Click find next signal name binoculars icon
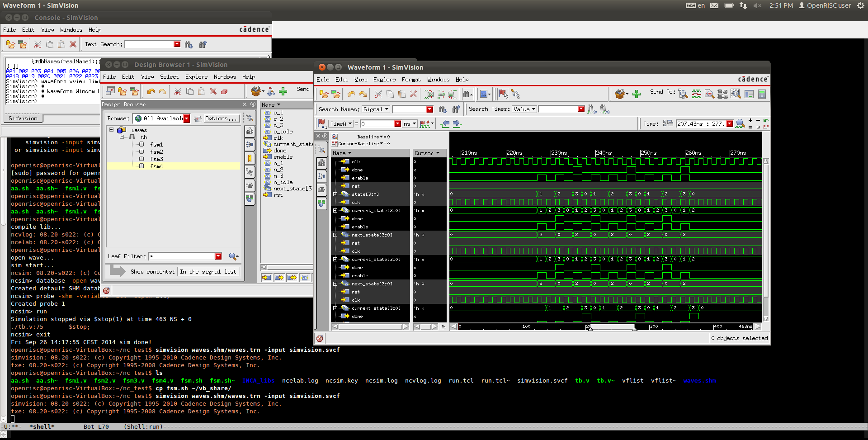 pos(443,109)
